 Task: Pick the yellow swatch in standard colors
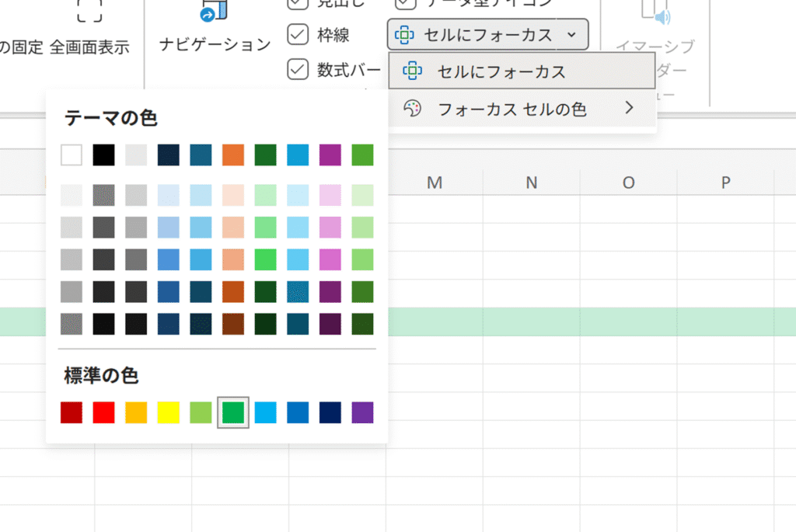(x=169, y=412)
